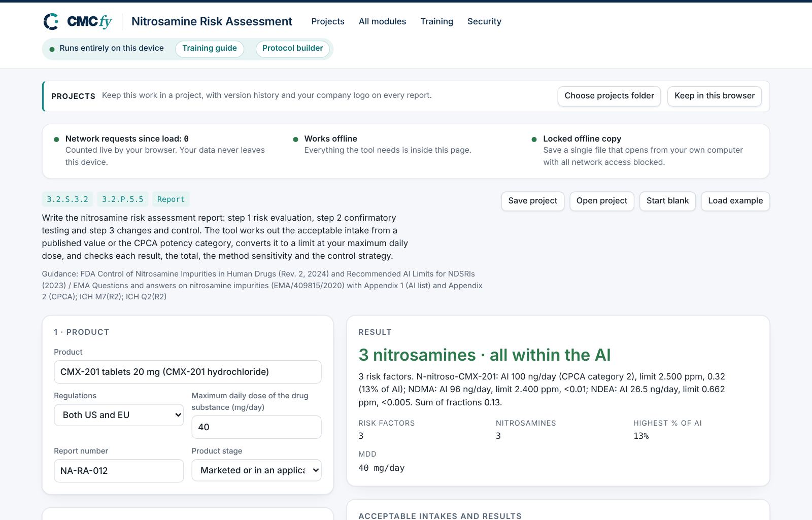Click Load example button

(x=735, y=201)
